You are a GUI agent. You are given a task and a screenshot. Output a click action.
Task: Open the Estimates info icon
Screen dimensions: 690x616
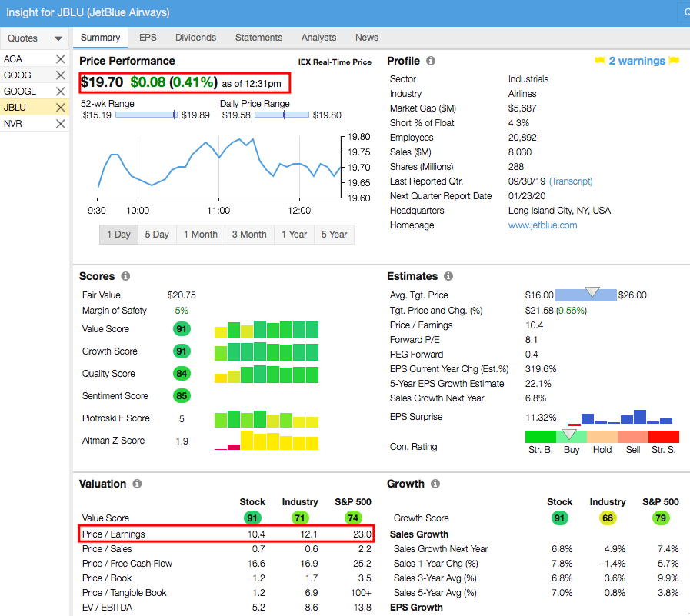[448, 276]
